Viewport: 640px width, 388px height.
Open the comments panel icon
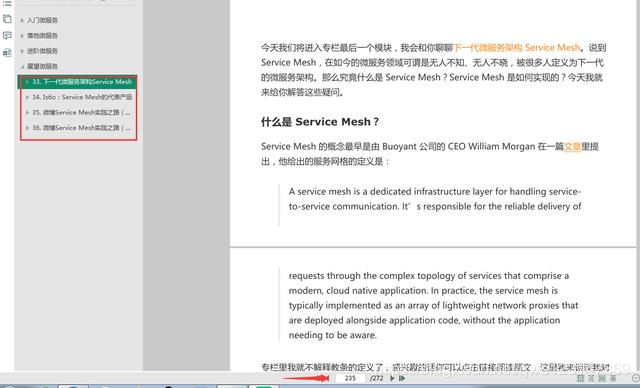pos(7,35)
